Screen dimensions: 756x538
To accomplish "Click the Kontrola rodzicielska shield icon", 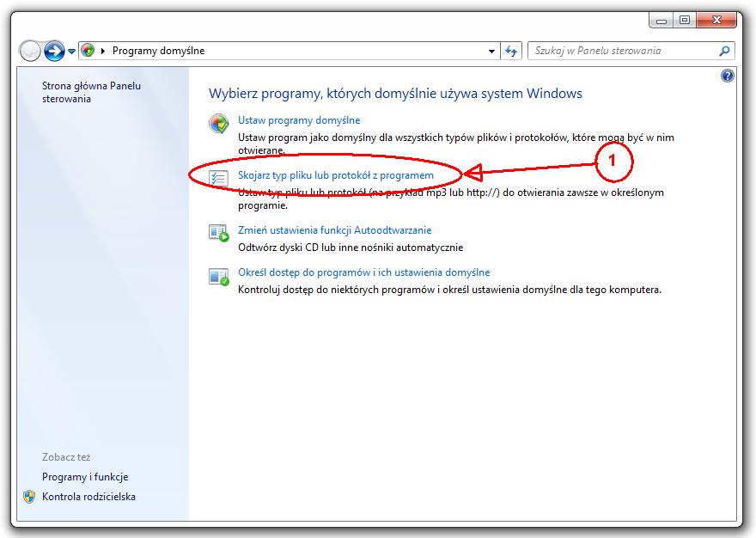I will pos(29,497).
